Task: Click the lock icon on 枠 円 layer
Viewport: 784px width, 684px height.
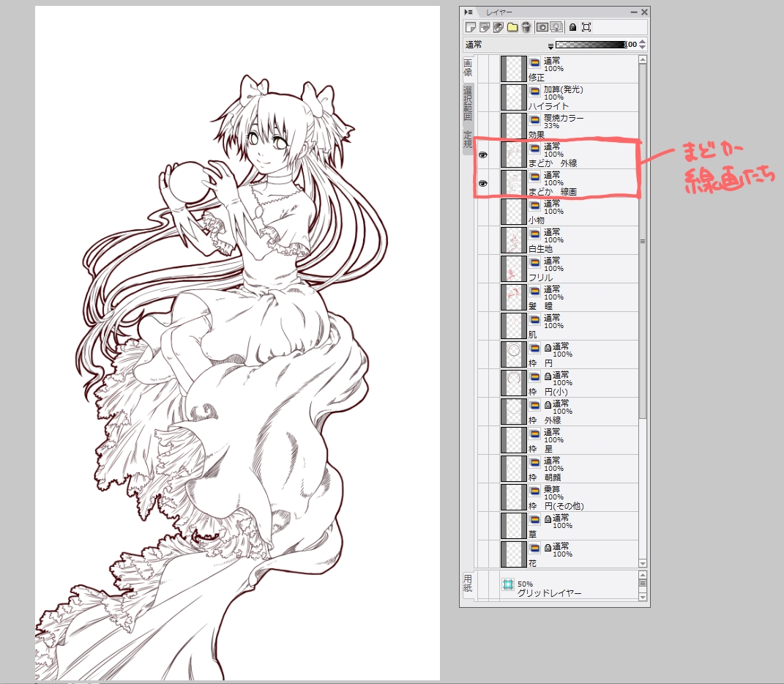Action: pyautogui.click(x=548, y=347)
